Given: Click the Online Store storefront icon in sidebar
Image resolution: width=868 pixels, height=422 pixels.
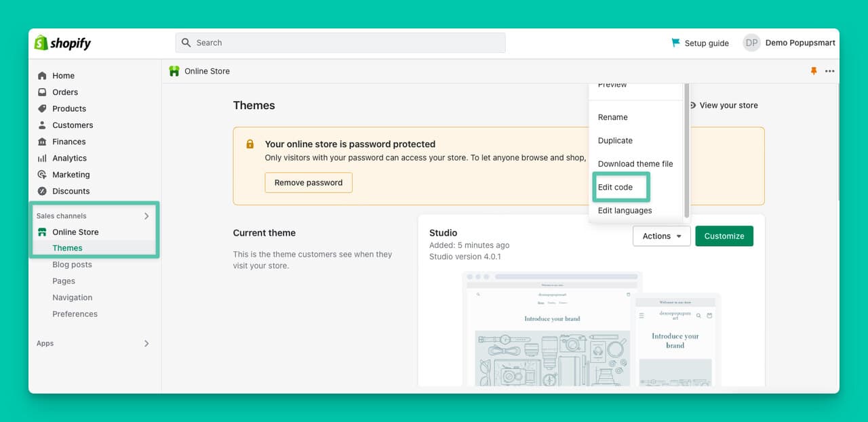Looking at the screenshot, I should (x=42, y=232).
